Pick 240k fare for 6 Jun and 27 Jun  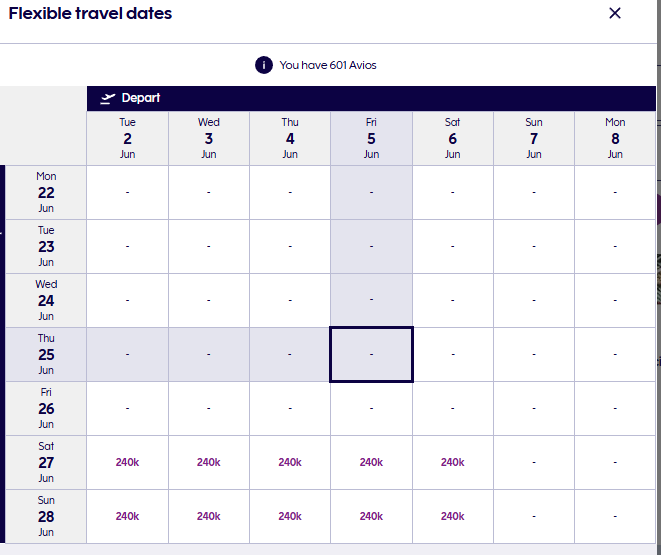click(452, 462)
